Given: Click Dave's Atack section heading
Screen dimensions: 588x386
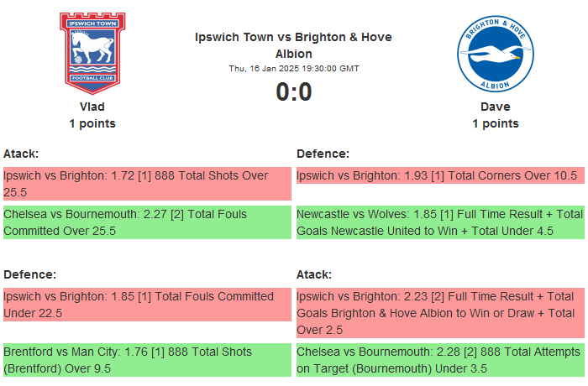Looking at the screenshot, I should point(314,274).
